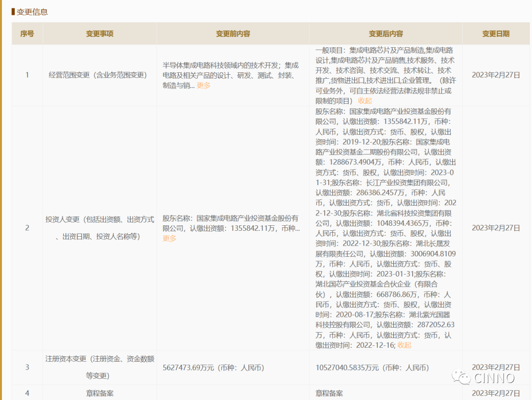Screen dimensions: 532x400
Task: Click sequence number '3' cell
Action: click(x=27, y=367)
